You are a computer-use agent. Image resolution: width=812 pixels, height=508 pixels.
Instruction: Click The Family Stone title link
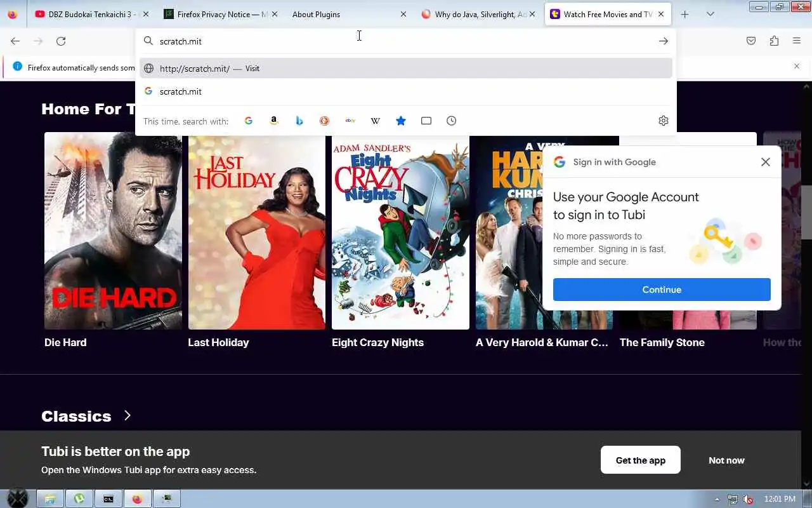click(662, 342)
